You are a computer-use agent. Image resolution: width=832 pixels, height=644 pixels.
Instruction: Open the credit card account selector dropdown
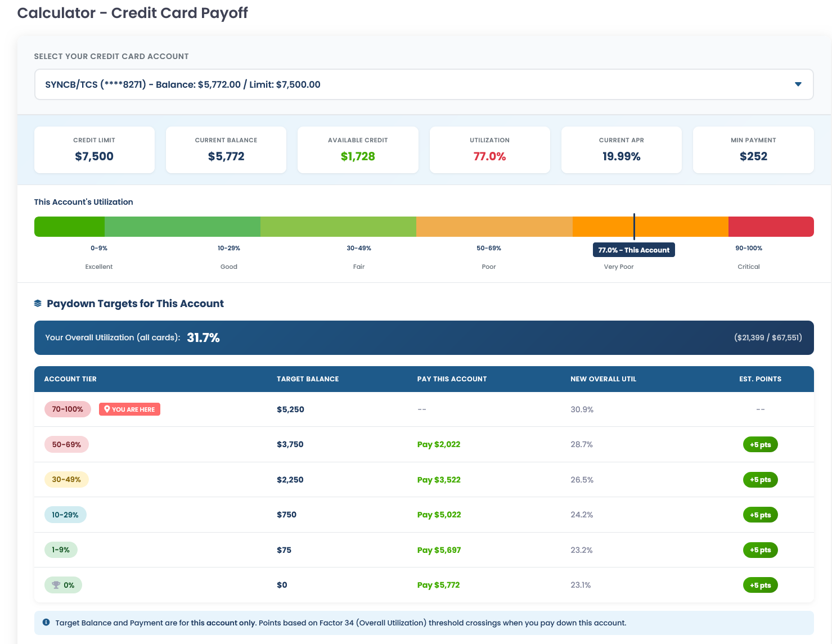[x=423, y=84]
